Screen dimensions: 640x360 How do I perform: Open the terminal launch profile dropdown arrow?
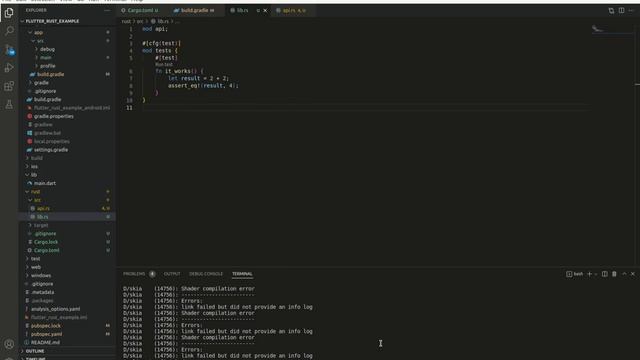tap(596, 274)
